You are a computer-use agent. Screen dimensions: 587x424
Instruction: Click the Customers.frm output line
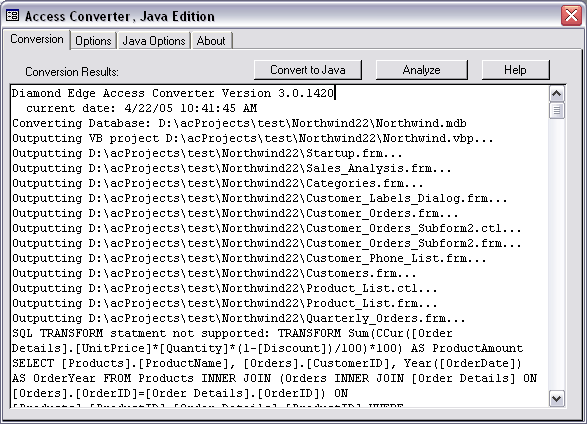click(x=214, y=273)
